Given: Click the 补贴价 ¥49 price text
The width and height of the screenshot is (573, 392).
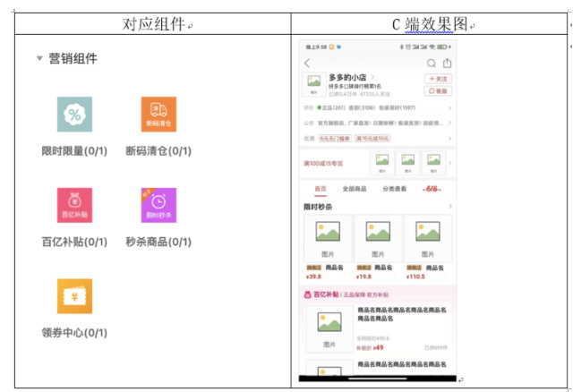Looking at the screenshot, I should pos(370,347).
